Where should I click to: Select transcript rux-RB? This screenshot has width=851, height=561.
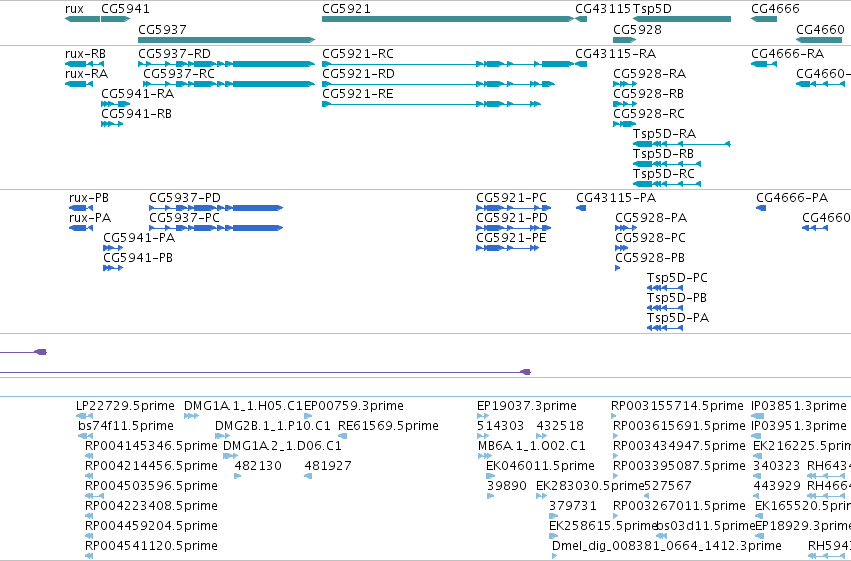(84, 64)
